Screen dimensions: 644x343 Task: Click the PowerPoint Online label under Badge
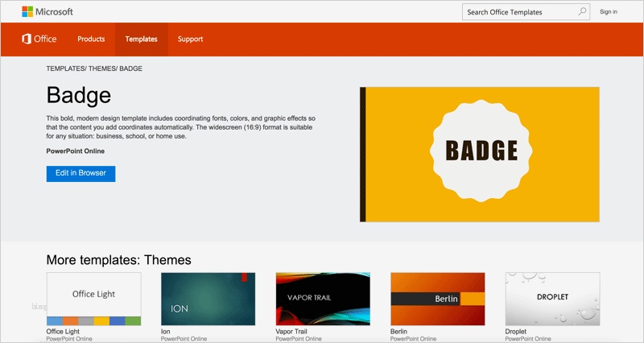75,151
